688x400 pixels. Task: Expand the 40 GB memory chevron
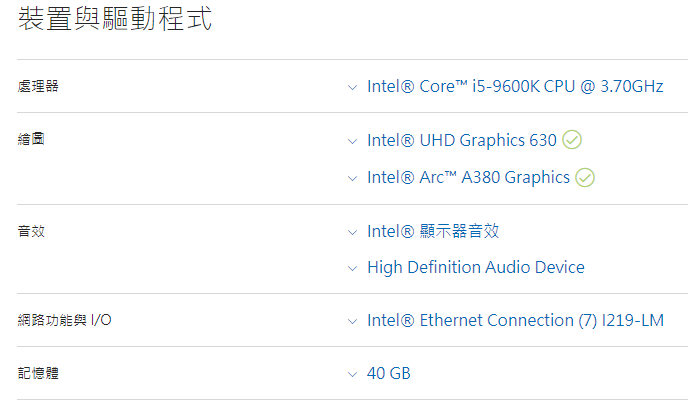point(352,374)
